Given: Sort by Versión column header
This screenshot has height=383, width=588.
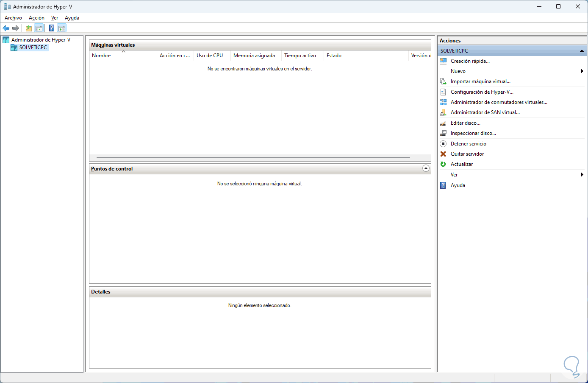Looking at the screenshot, I should click(x=420, y=56).
